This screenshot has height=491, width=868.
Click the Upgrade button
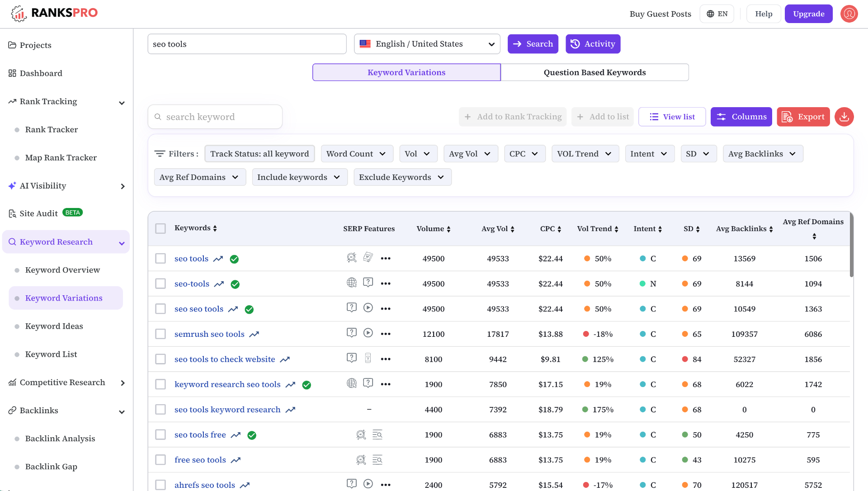[808, 14]
